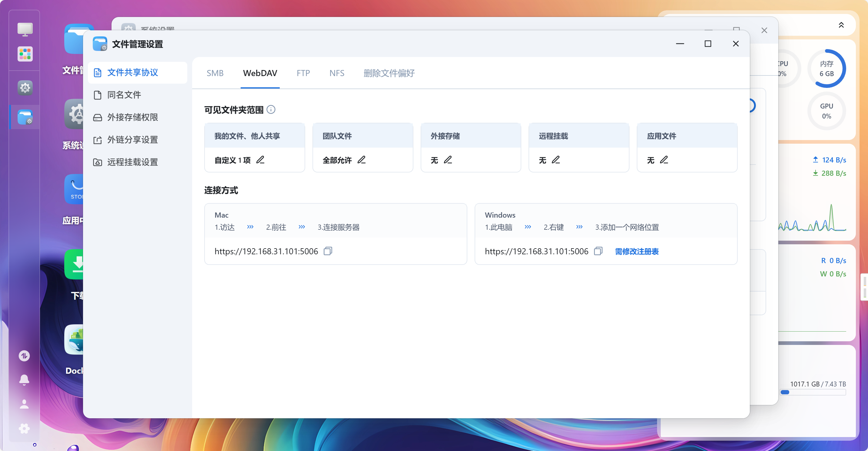This screenshot has height=451, width=868.
Task: Open the NFS tab
Action: point(337,73)
